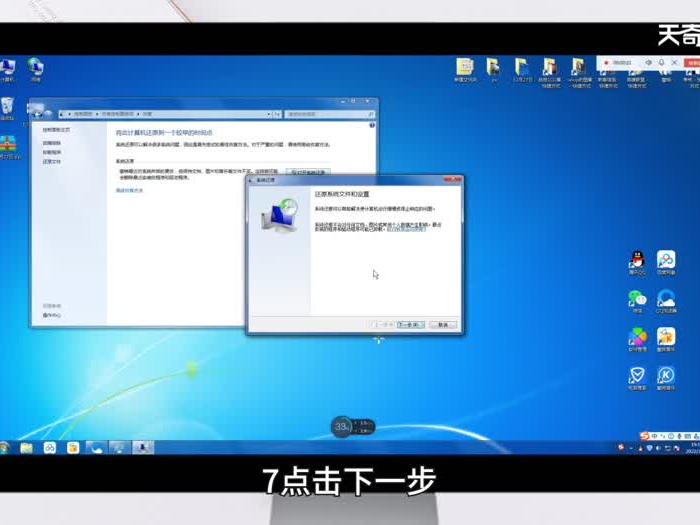Click the System Restore computer-and-clock illustration

coord(280,216)
